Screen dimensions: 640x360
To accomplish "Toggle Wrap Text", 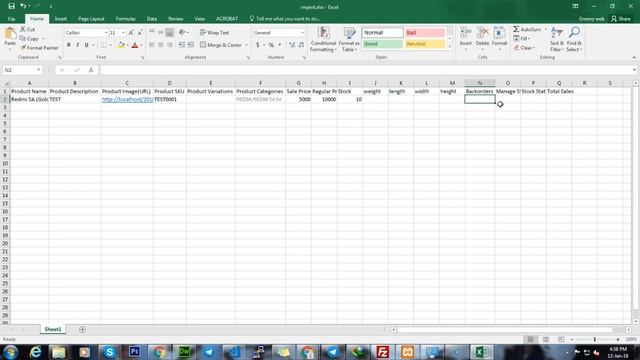I will pyautogui.click(x=214, y=32).
